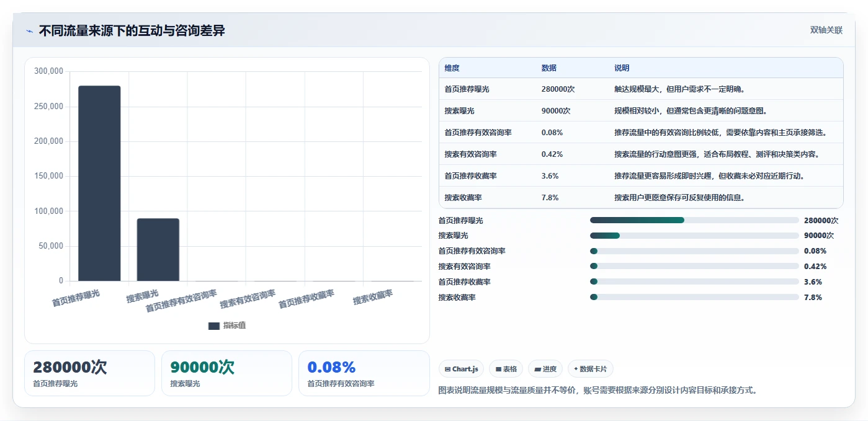Select the 数据卡片 tag chip
The image size is (868, 421).
click(x=591, y=369)
